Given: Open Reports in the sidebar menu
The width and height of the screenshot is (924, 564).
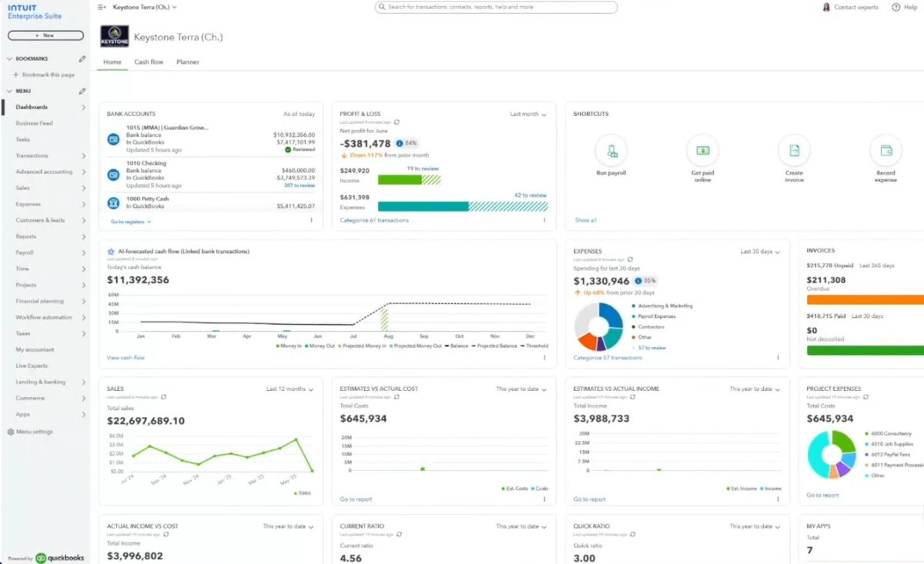Looking at the screenshot, I should coord(26,236).
